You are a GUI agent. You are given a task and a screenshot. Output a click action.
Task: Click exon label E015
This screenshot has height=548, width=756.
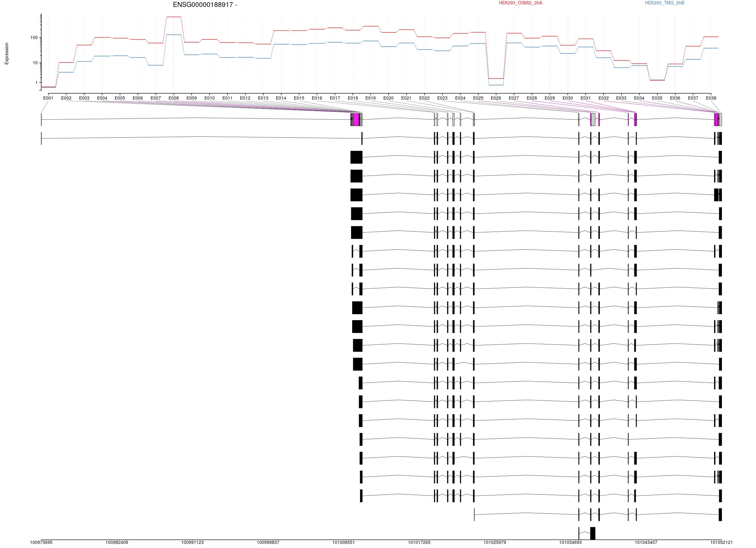299,98
